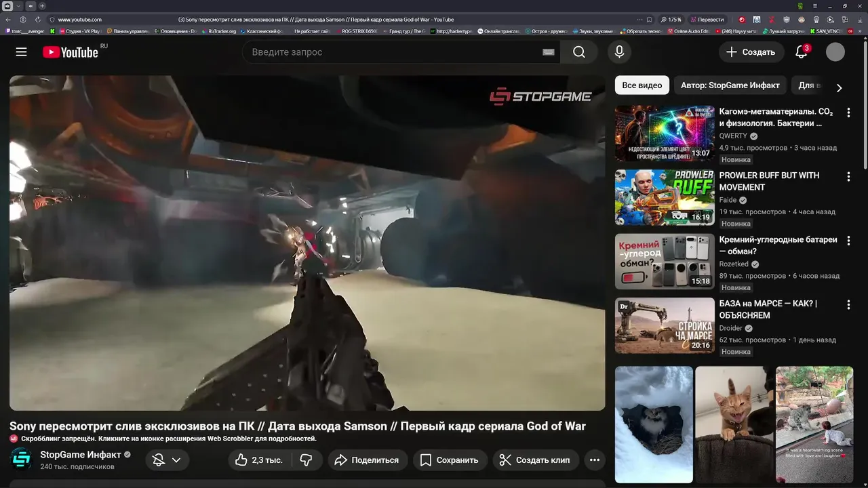Image resolution: width=868 pixels, height=488 pixels.
Task: Click the Web Scrobbler status icon
Action: 14,439
